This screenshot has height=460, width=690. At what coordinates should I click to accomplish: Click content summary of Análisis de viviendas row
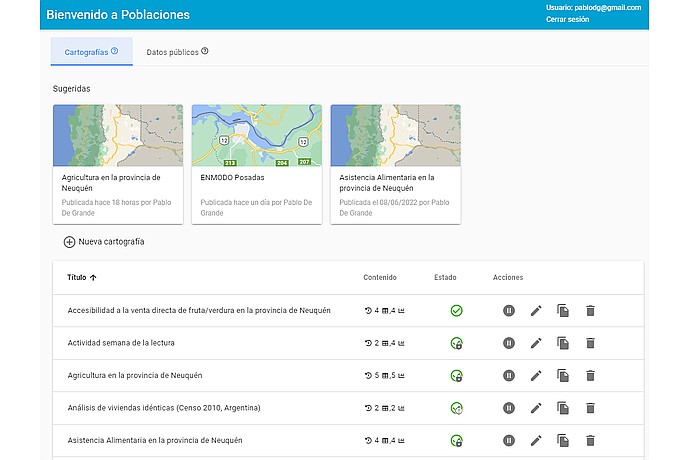point(385,408)
